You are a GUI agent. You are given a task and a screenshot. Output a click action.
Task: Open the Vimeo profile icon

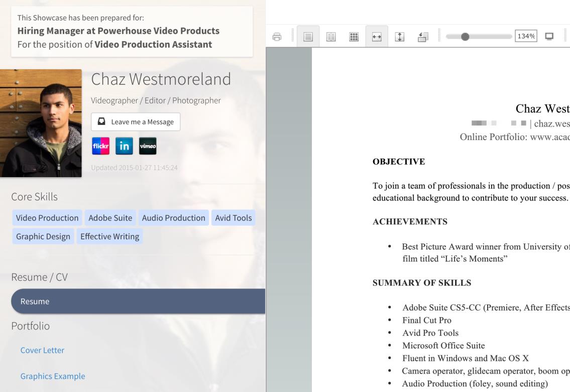148,146
